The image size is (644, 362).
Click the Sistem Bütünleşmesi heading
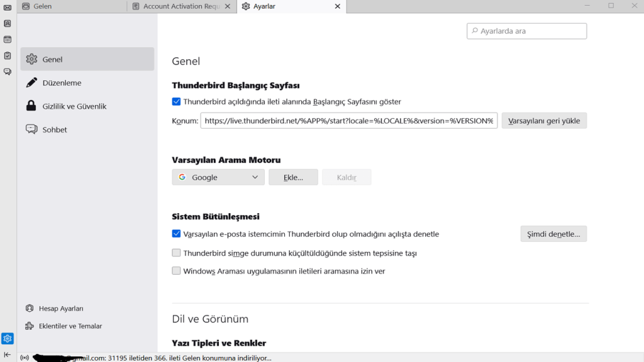click(x=216, y=216)
